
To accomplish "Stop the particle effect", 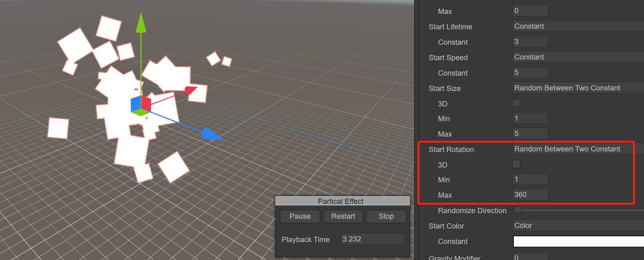I will click(x=386, y=216).
